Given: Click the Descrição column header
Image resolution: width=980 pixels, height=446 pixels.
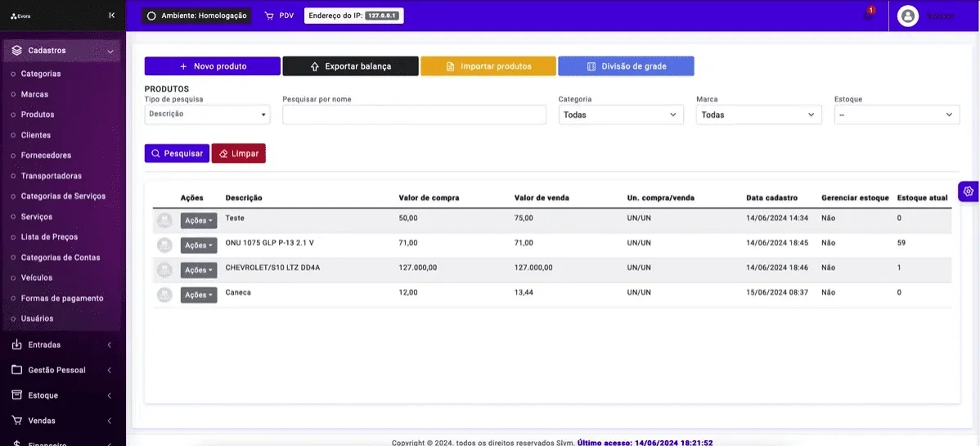Looking at the screenshot, I should coord(244,198).
